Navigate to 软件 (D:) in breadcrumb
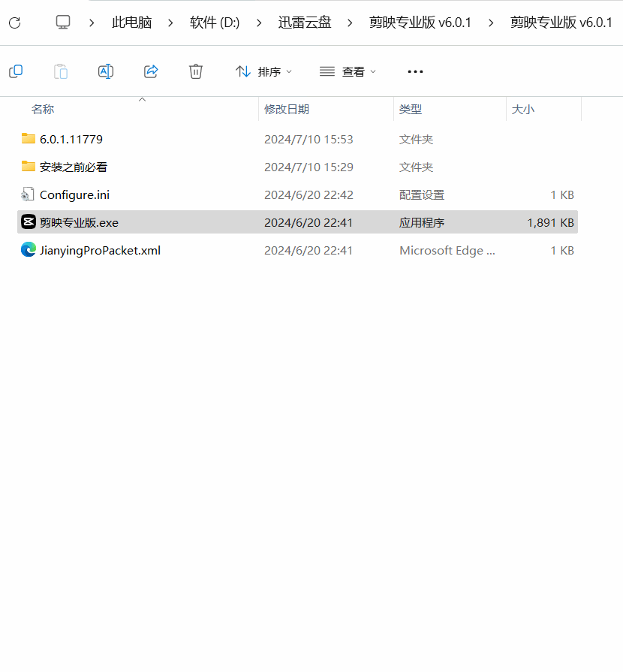Image resolution: width=623 pixels, height=672 pixels. click(215, 23)
